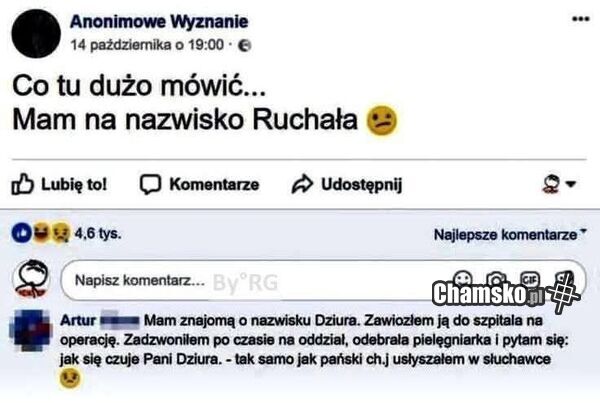Click the sad reaction emoji
The image size is (600, 403).
(60, 233)
